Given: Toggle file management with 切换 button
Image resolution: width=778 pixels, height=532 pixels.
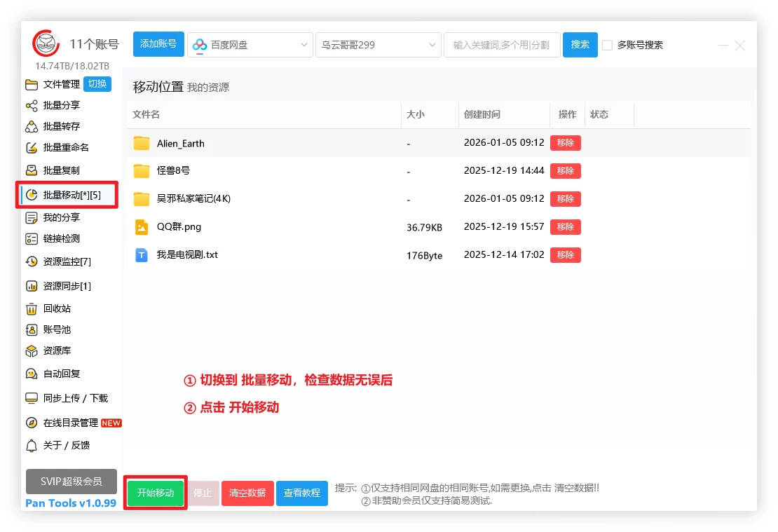Looking at the screenshot, I should [97, 85].
